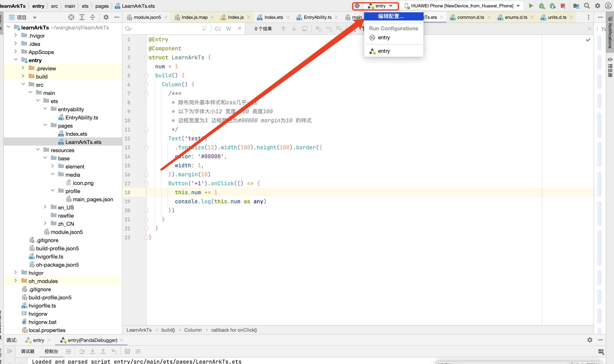Click user account avatar icon
Image resolution: width=614 pixels, height=364 pixels.
(x=608, y=6)
